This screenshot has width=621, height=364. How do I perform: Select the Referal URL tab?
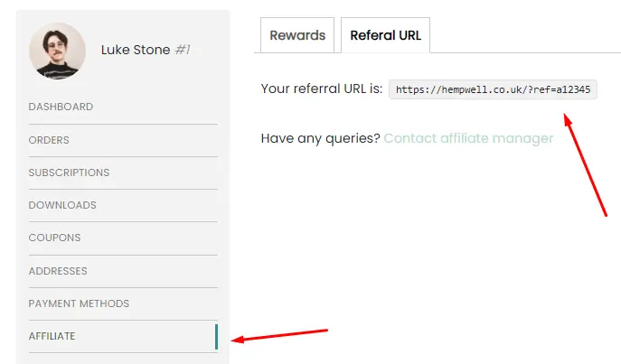point(385,35)
